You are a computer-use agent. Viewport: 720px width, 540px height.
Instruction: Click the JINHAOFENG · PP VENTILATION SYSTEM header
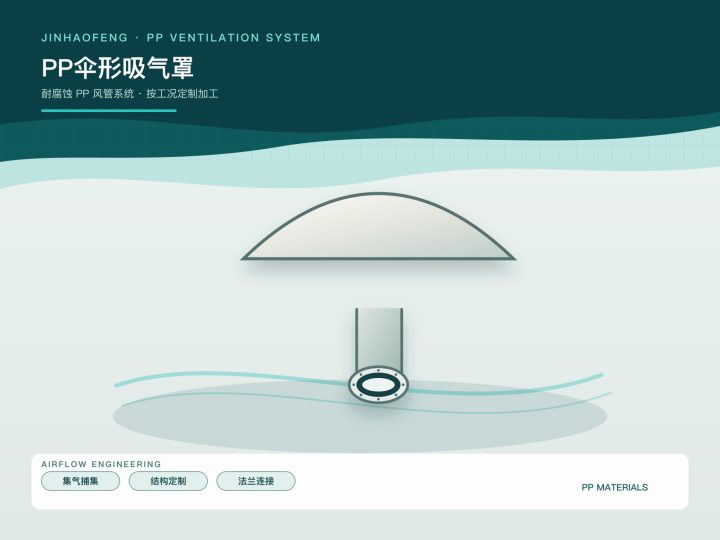coord(180,38)
